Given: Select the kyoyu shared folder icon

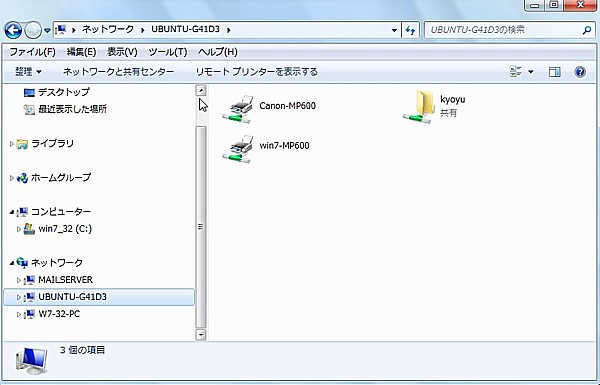Looking at the screenshot, I should point(419,107).
